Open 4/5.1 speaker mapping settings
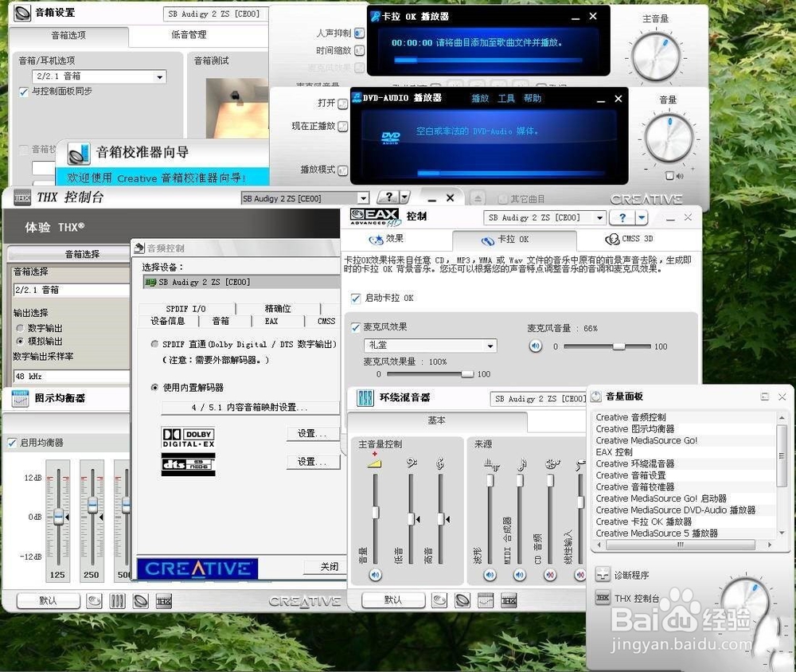 click(x=250, y=408)
